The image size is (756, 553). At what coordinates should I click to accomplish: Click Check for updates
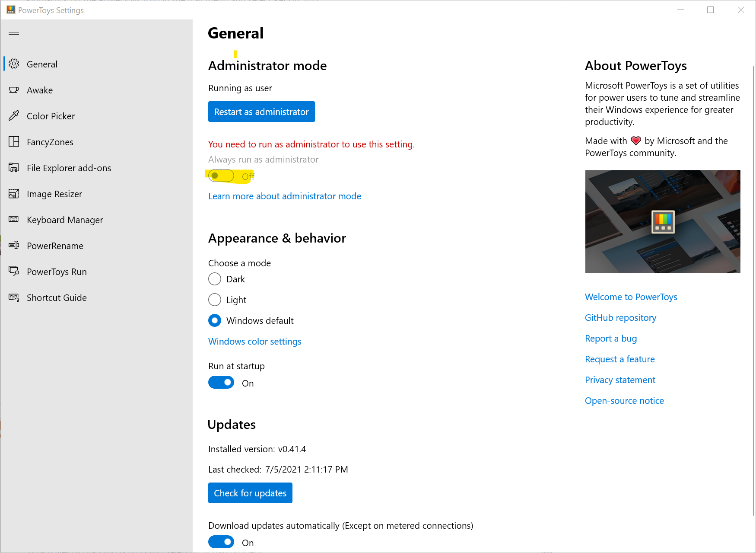tap(250, 493)
